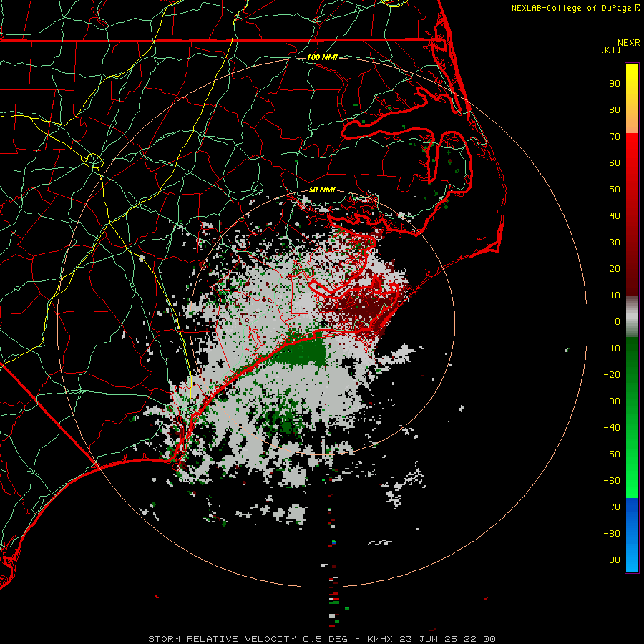Image resolution: width=644 pixels, height=644 pixels.
Task: Click the 0 value on velocity scale
Action: pyautogui.click(x=618, y=321)
